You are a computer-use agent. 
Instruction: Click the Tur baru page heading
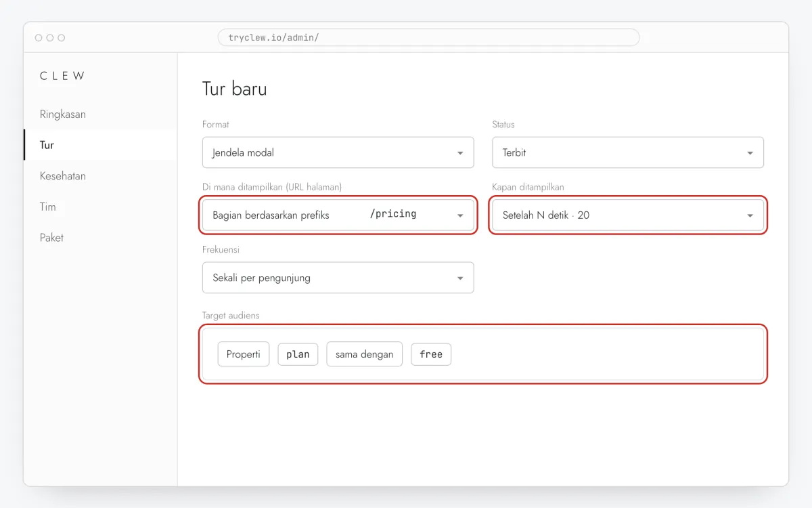235,89
